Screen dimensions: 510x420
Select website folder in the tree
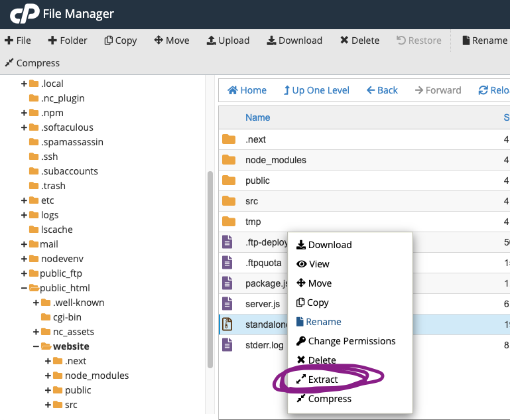click(71, 346)
